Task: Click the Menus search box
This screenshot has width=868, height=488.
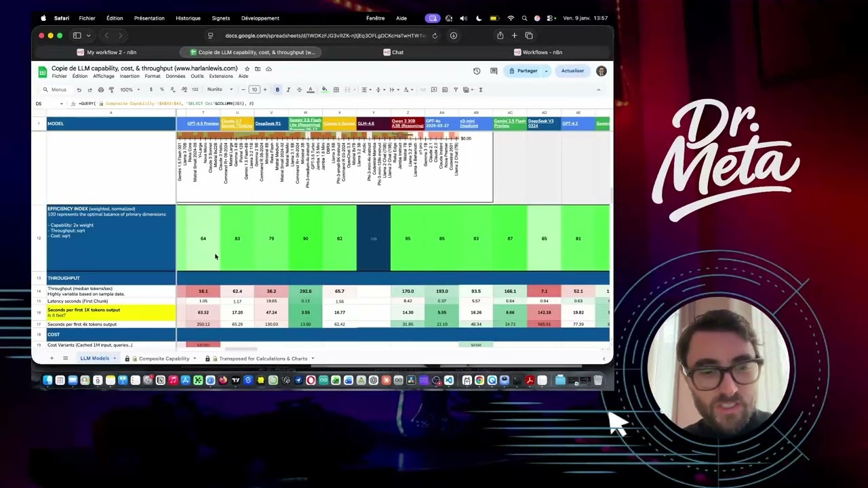Action: pos(56,89)
